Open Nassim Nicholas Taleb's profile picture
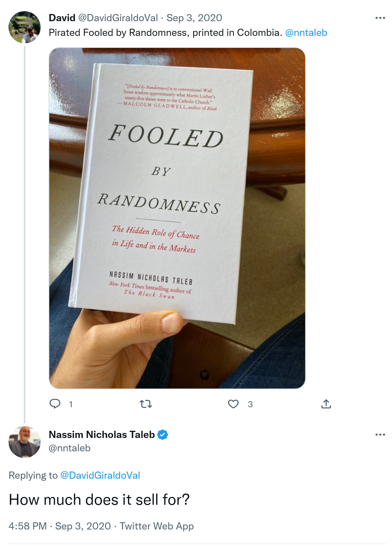This screenshot has height=549, width=392. (24, 442)
